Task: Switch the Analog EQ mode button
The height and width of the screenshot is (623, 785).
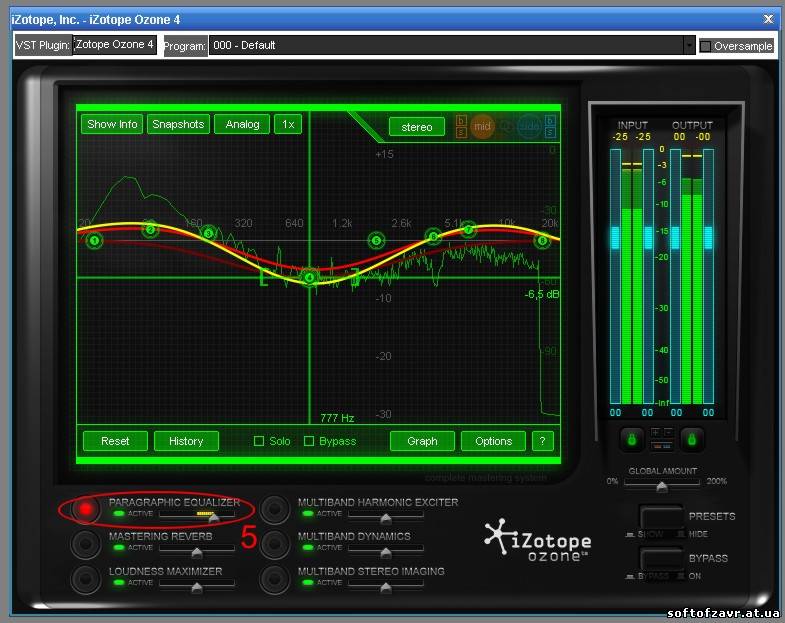Action: (x=242, y=124)
